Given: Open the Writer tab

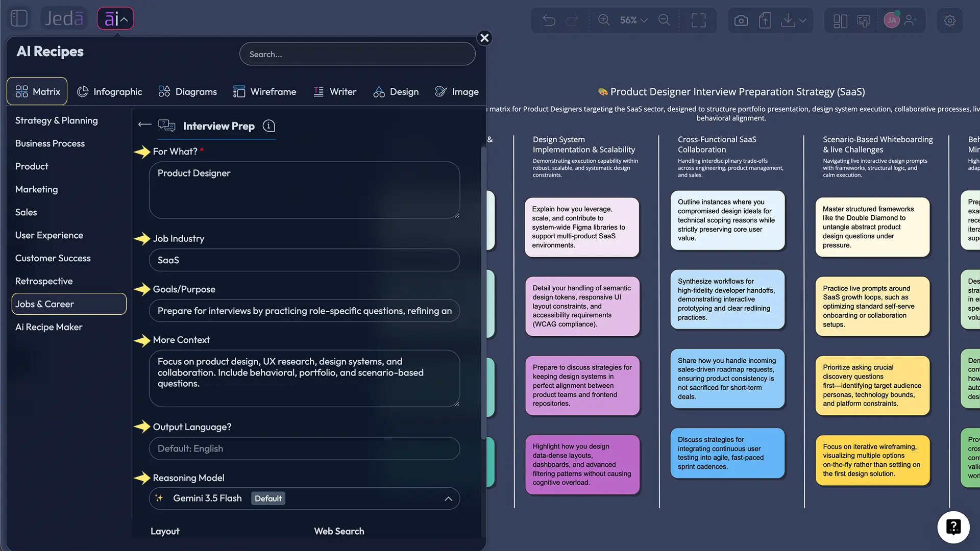Looking at the screenshot, I should point(334,92).
